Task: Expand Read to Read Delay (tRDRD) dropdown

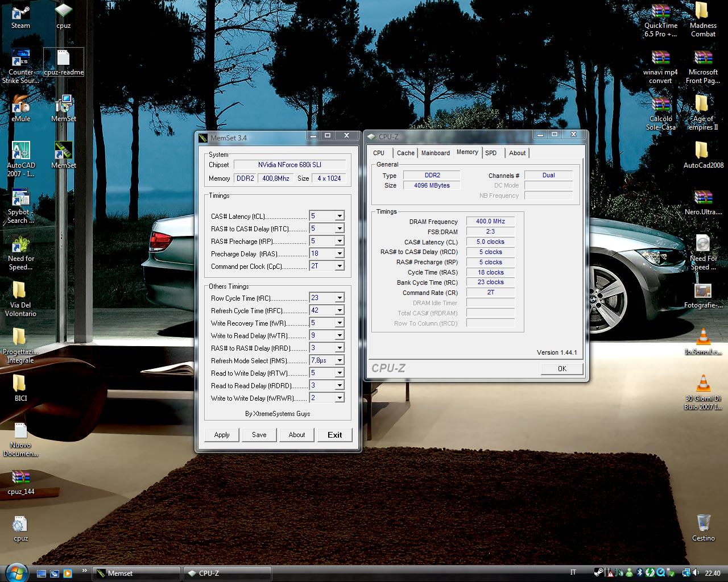Action: point(340,385)
